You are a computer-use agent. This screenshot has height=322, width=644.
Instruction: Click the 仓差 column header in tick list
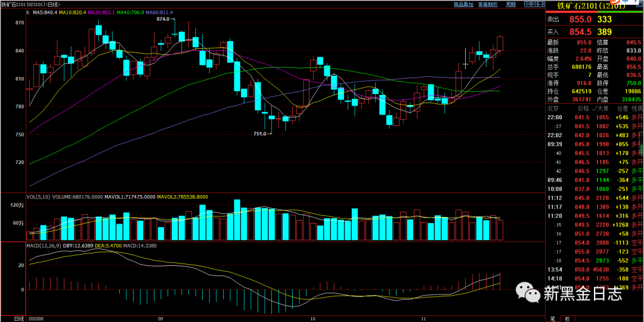click(x=623, y=109)
